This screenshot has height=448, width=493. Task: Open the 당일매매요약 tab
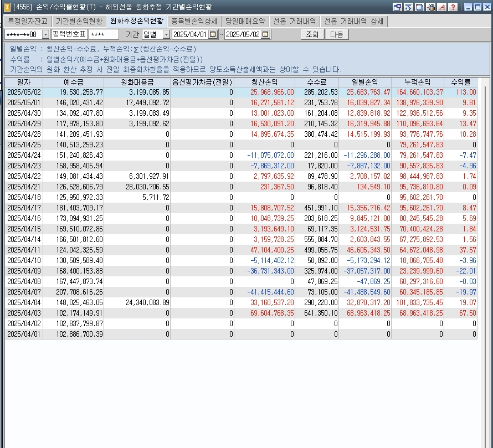tap(245, 22)
